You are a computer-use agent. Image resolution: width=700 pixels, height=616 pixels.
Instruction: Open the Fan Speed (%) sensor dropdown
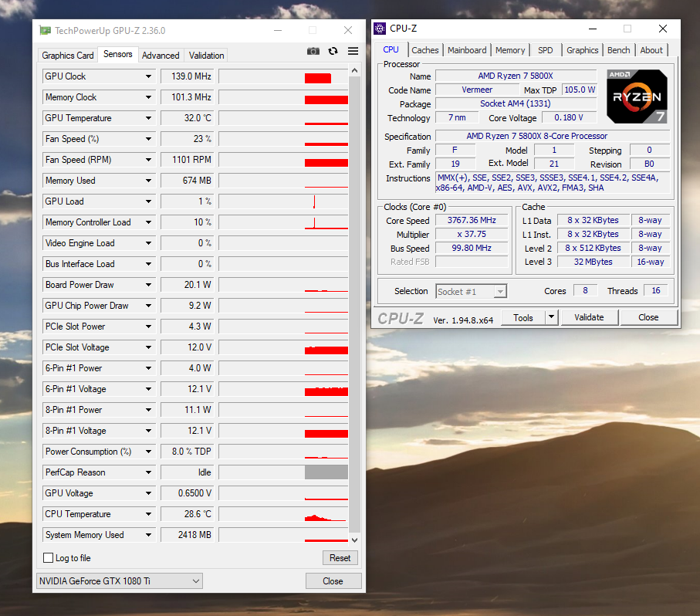[148, 139]
